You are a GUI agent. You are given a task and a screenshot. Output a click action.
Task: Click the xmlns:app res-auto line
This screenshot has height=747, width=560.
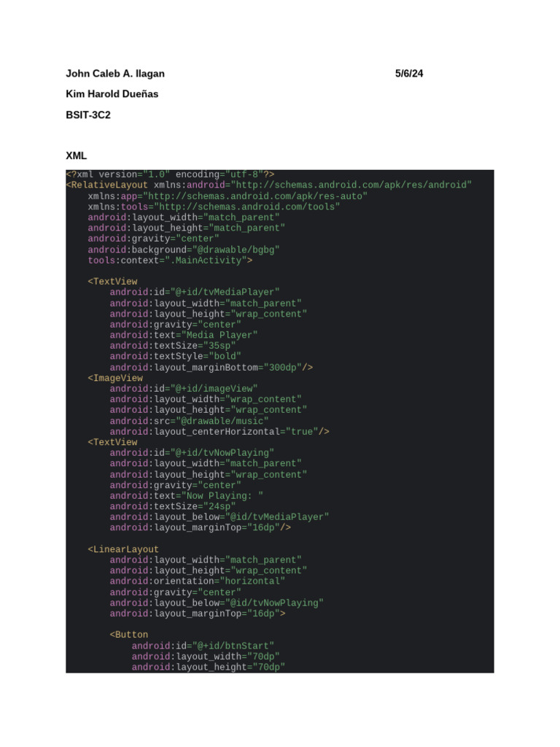point(227,196)
